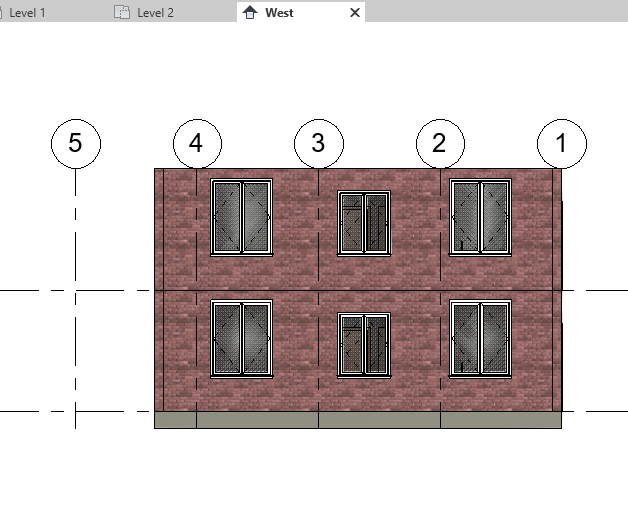This screenshot has width=628, height=511.
Task: Select grid bubble 5
Action: click(x=76, y=143)
